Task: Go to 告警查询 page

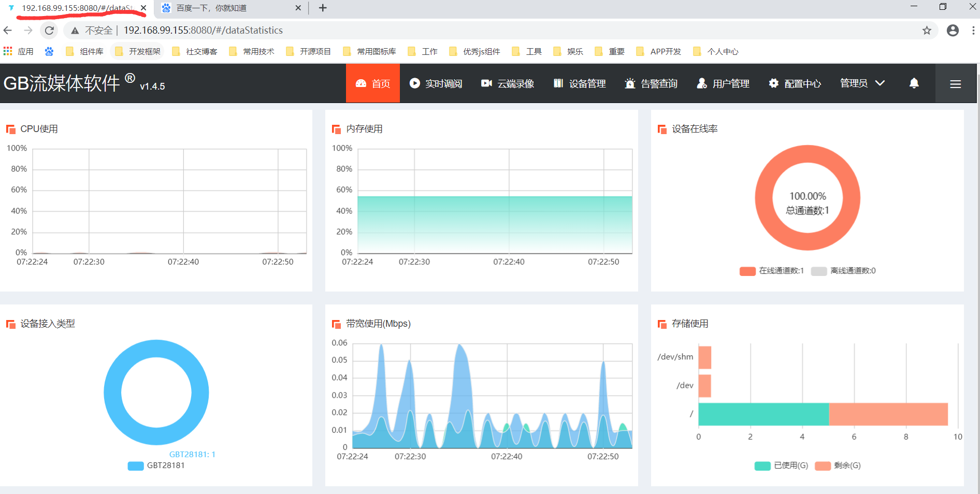Action: point(651,83)
